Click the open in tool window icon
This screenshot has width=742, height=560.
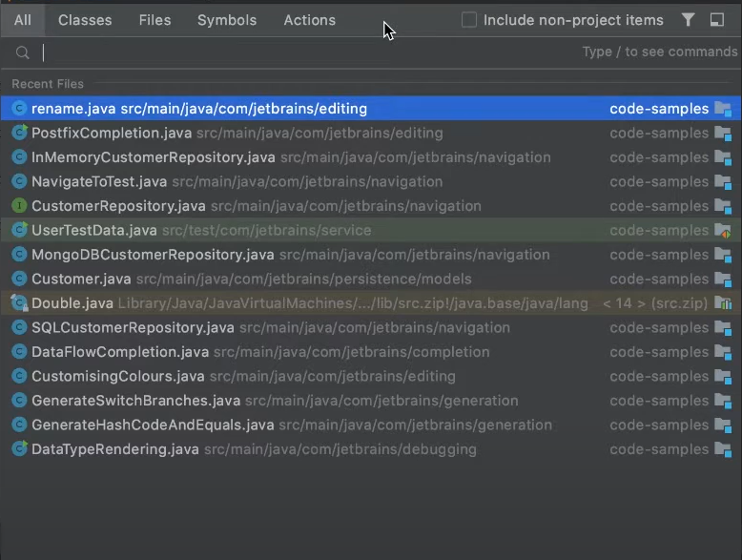[x=717, y=20]
